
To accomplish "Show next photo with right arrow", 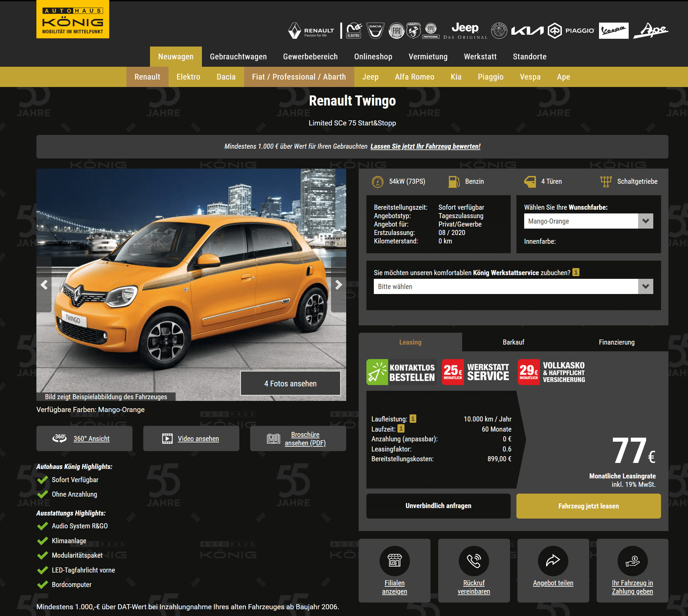I will 338,285.
